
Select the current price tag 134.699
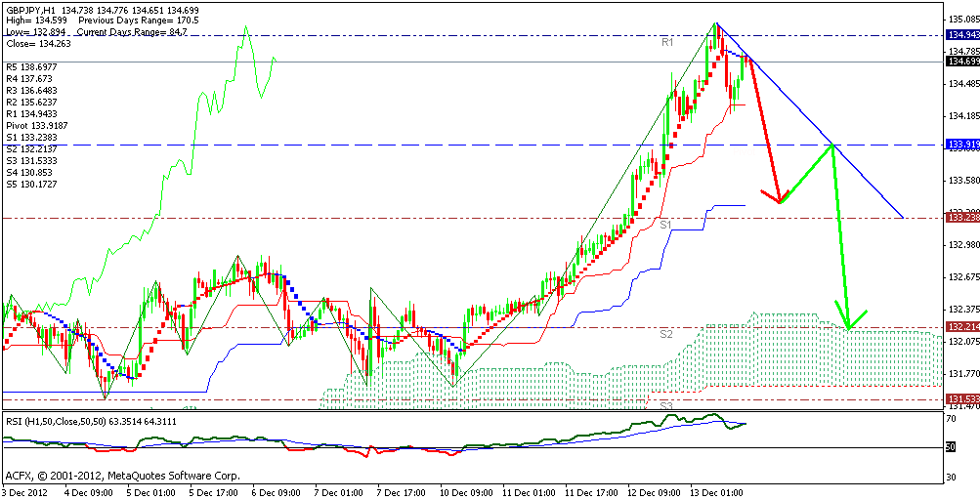point(961,62)
